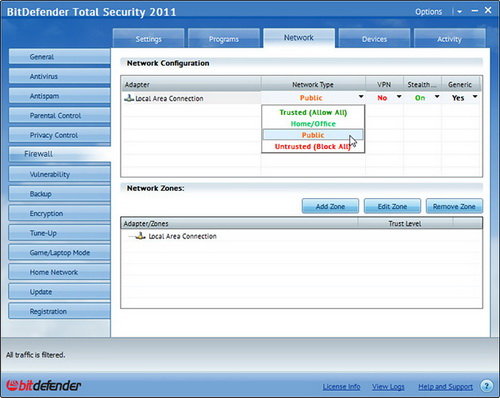Open the License Info link

coord(341,387)
